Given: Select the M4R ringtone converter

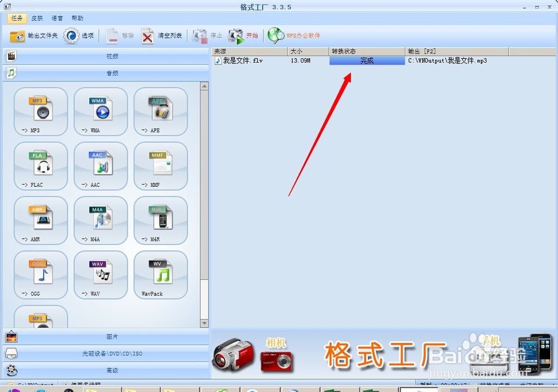Looking at the screenshot, I should point(160,220).
